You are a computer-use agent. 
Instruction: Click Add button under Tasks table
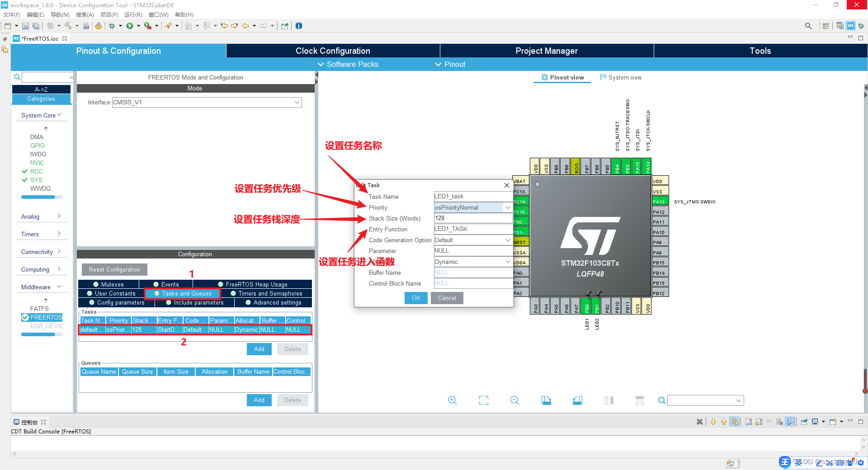click(x=259, y=349)
